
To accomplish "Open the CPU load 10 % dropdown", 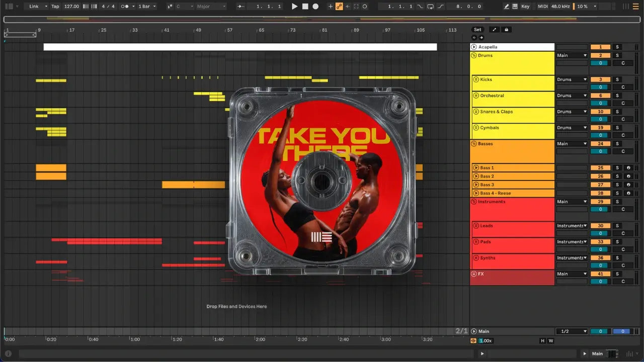I will coord(587,7).
